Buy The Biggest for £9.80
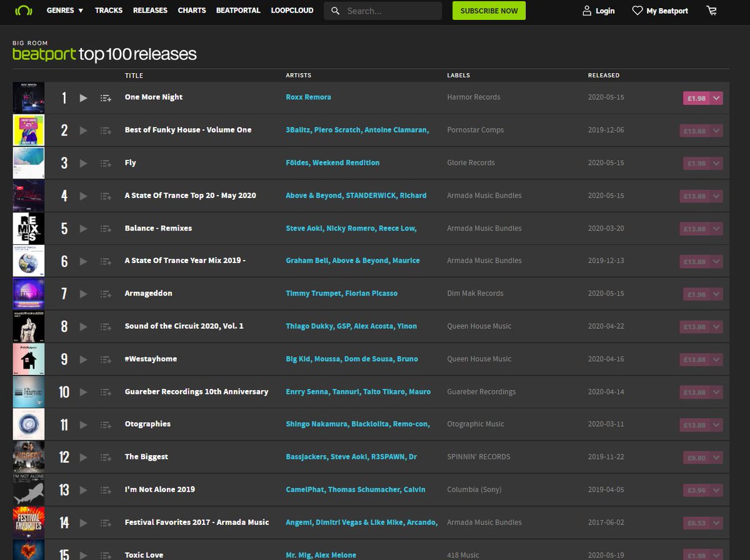Viewport: 750px width, 560px height. (695, 457)
